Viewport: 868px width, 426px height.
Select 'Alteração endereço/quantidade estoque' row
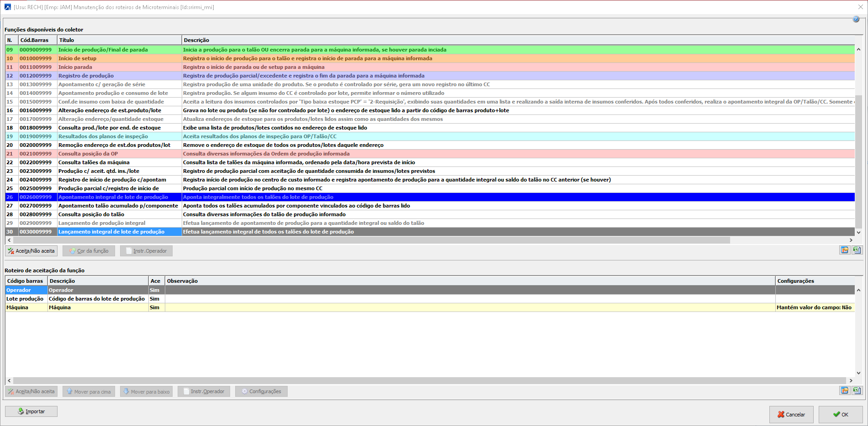pos(430,119)
